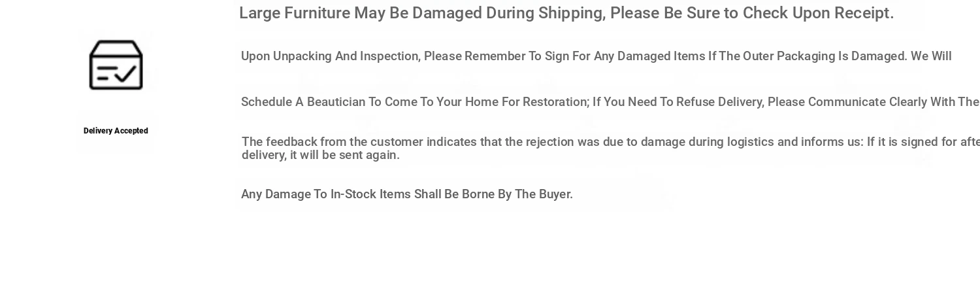Click the "If it is signed for" phrase
This screenshot has width=980, height=282.
[x=912, y=142]
